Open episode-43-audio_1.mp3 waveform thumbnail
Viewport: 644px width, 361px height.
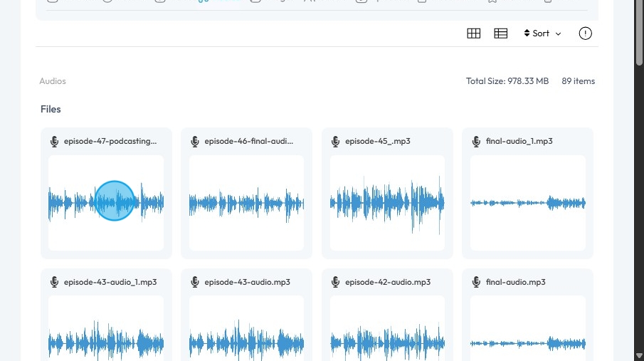[106, 328]
